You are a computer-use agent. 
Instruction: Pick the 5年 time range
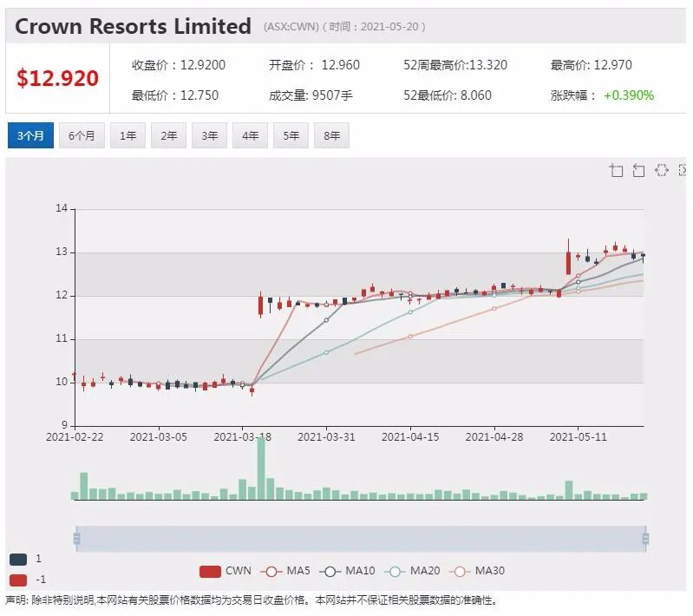(x=291, y=135)
